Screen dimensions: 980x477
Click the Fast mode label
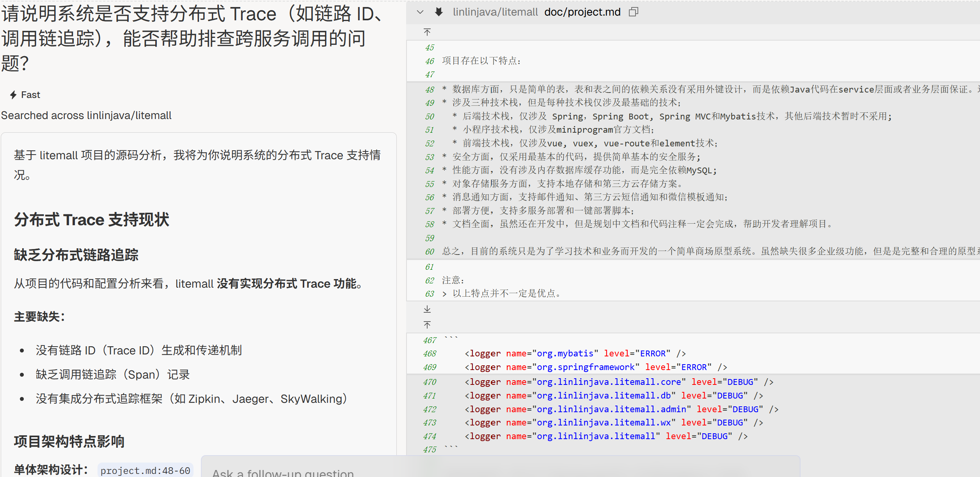(30, 95)
